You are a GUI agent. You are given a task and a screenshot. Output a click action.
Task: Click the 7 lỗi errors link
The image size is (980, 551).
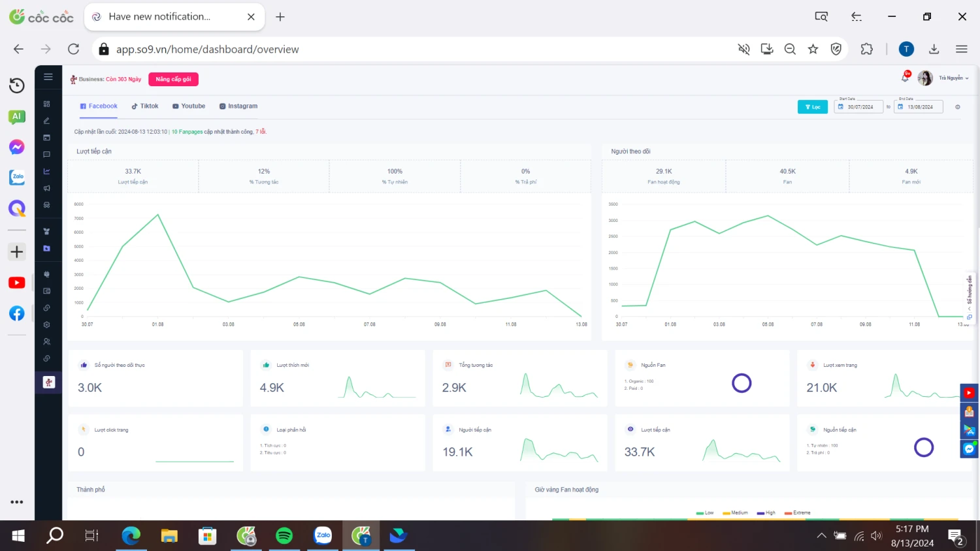260,132
